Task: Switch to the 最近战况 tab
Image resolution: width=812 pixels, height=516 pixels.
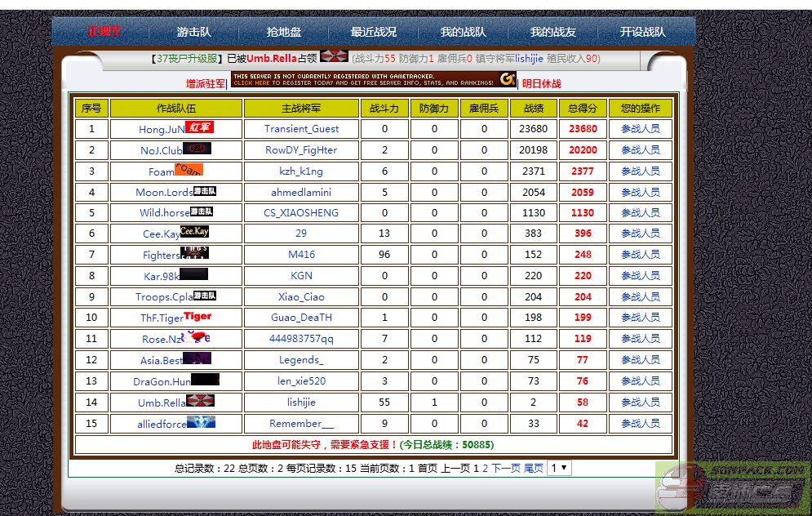Action: (374, 32)
